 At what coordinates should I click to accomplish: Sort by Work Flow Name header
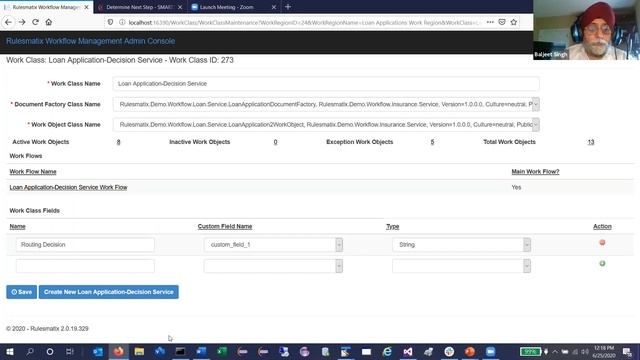(x=33, y=172)
